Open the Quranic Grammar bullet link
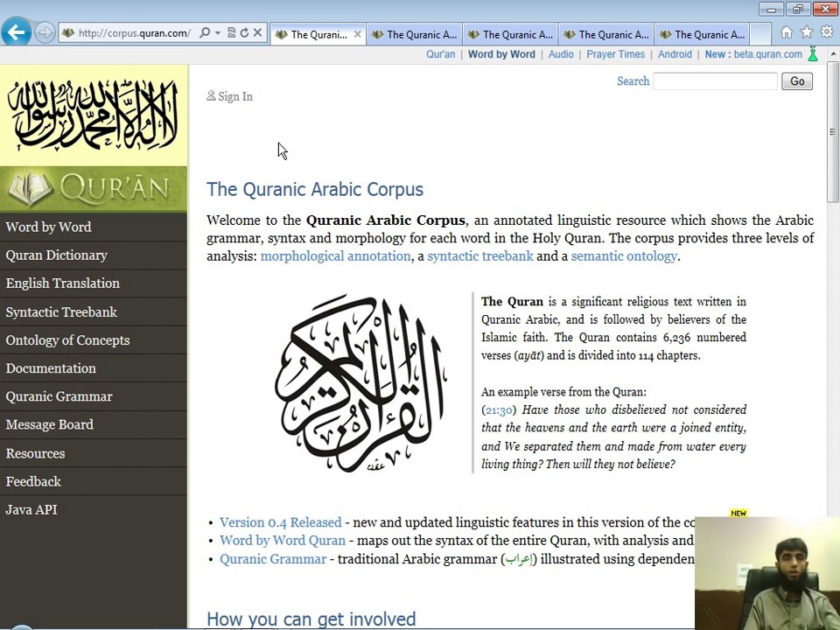Viewport: 840px width, 630px height. tap(273, 559)
